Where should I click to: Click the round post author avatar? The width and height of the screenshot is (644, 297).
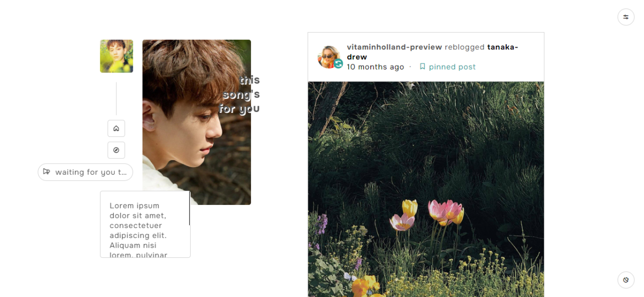pyautogui.click(x=329, y=57)
